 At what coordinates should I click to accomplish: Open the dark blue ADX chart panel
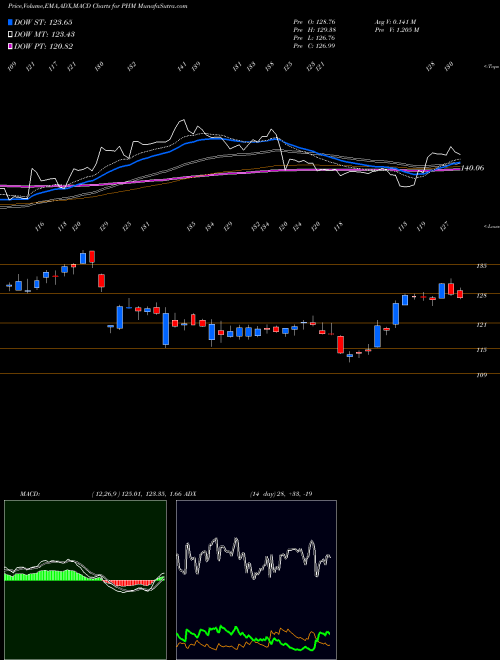(x=256, y=580)
